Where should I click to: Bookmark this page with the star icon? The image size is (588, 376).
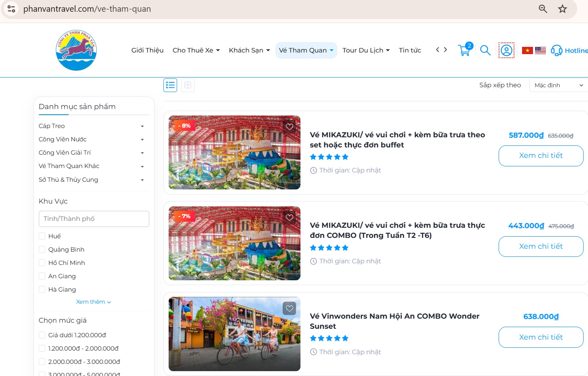click(x=563, y=9)
